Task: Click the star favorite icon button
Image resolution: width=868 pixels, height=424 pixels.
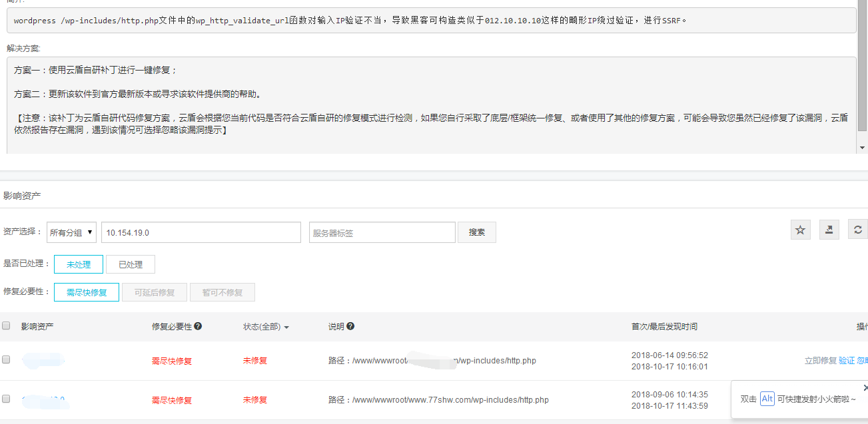Action: [x=800, y=230]
